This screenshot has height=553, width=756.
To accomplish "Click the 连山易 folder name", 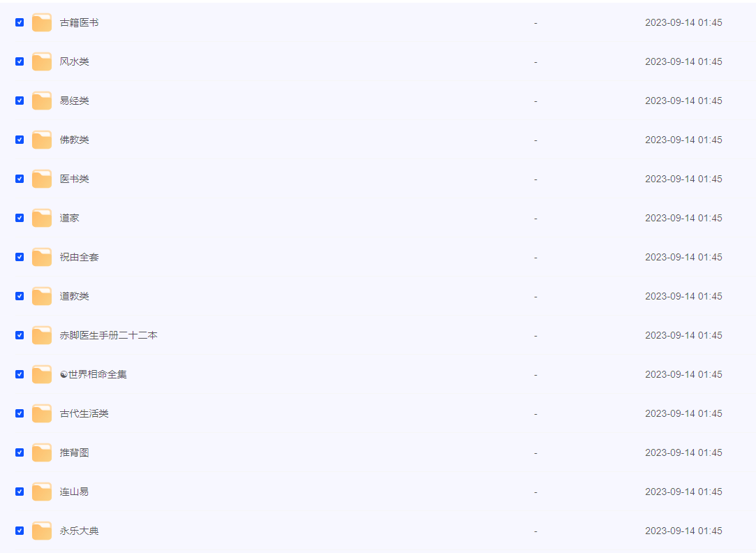I will [75, 492].
